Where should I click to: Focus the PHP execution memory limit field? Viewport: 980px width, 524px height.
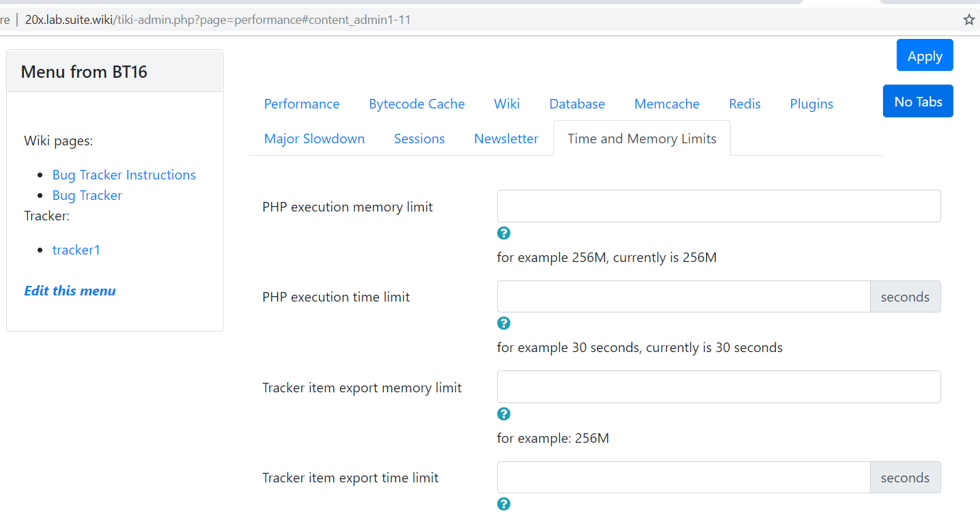click(x=719, y=206)
